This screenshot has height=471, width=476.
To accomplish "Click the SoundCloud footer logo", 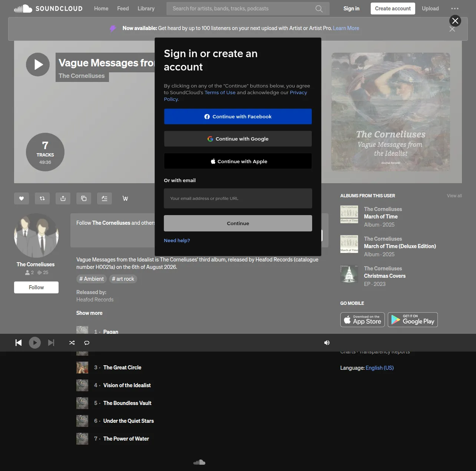I will (199, 462).
